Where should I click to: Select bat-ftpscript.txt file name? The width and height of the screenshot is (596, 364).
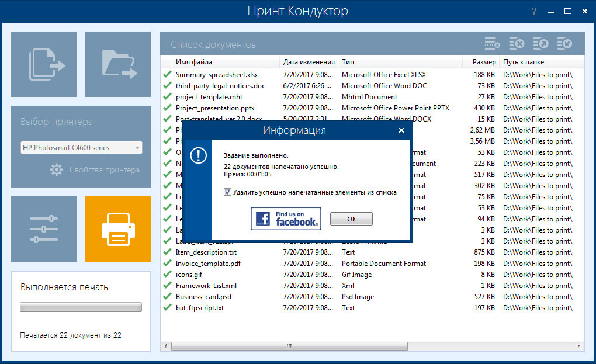[200, 308]
